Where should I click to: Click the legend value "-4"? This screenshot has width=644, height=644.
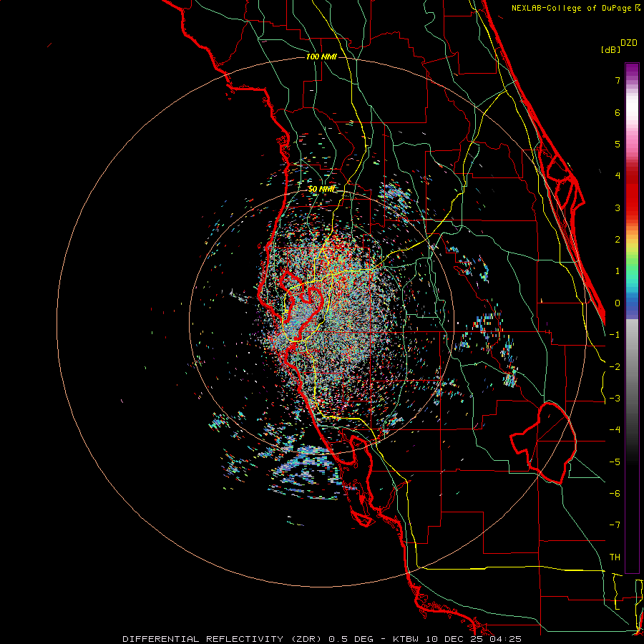pyautogui.click(x=615, y=430)
